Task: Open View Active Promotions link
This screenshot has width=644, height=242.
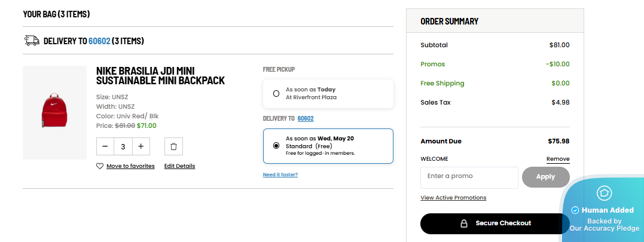Action: pos(453,198)
